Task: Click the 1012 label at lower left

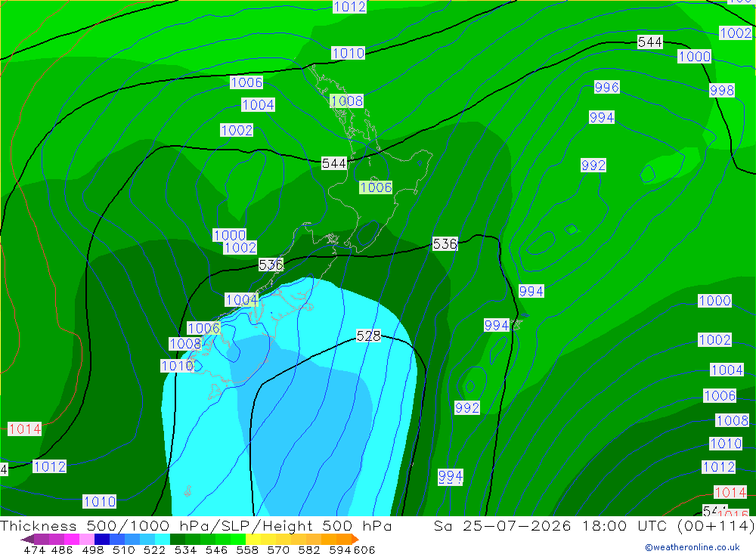Action: [49, 467]
